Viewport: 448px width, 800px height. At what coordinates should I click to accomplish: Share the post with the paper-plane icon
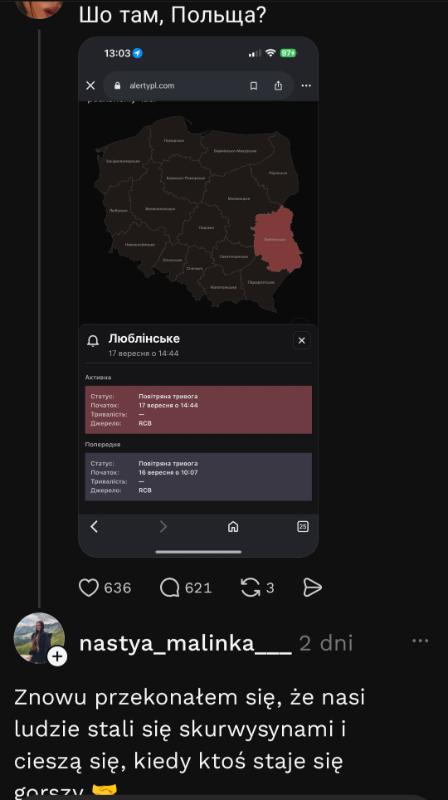312,588
